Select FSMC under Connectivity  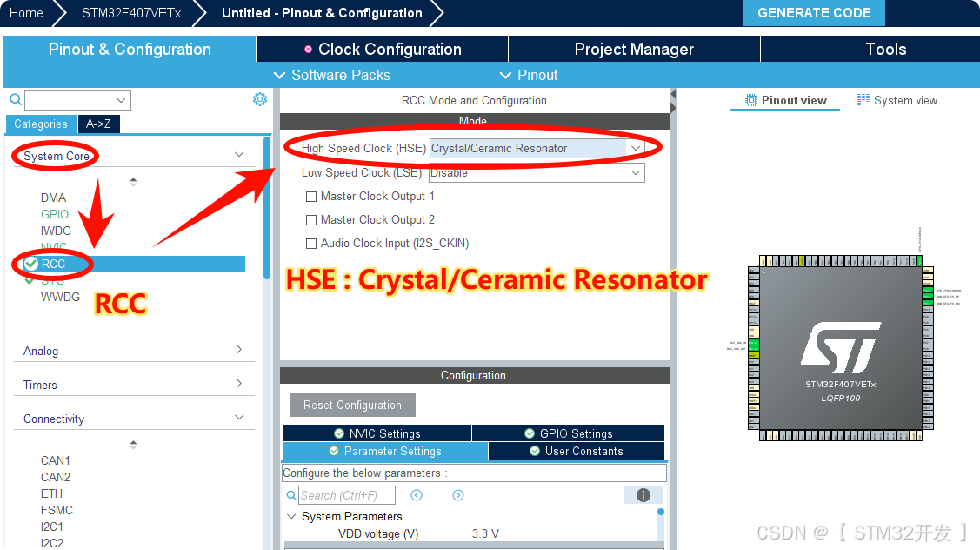tap(57, 510)
